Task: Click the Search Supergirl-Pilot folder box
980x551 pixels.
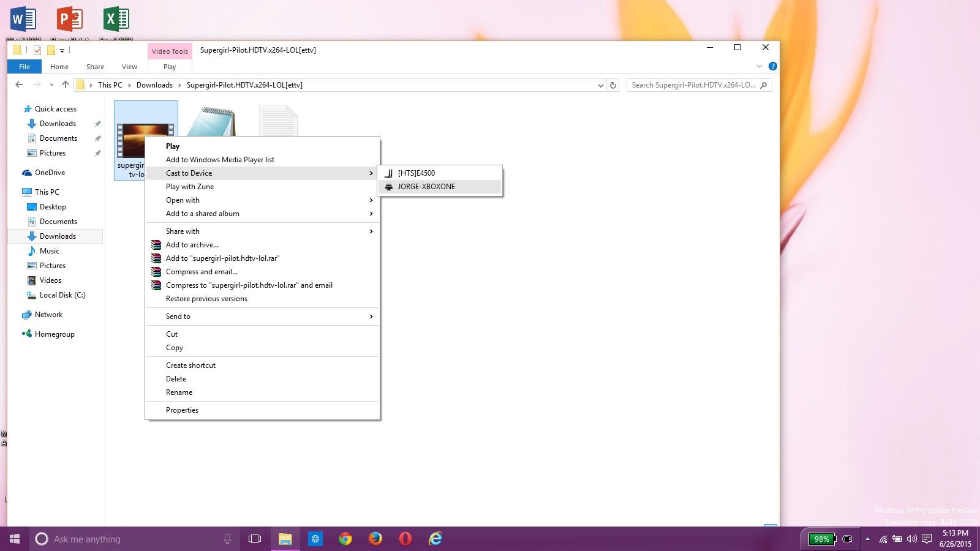Action: (x=693, y=85)
